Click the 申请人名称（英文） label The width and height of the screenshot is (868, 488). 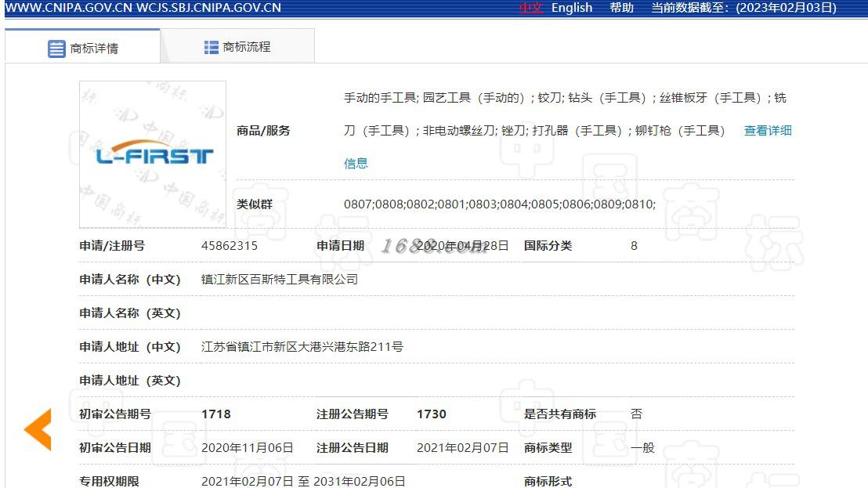click(x=130, y=313)
